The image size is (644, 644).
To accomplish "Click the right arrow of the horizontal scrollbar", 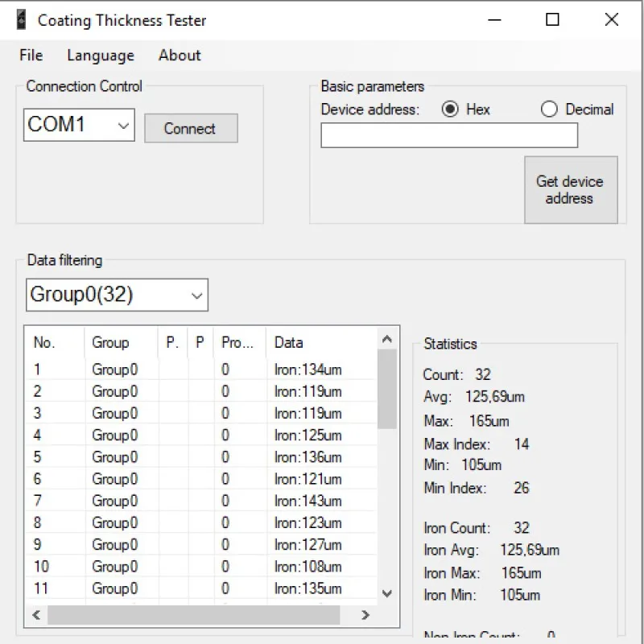I will point(365,616).
